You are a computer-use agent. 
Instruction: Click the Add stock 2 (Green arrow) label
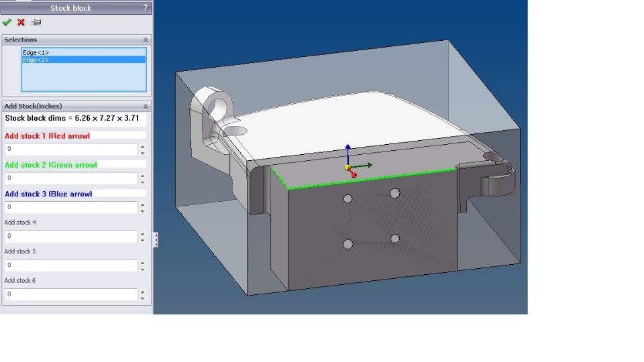[x=51, y=165]
